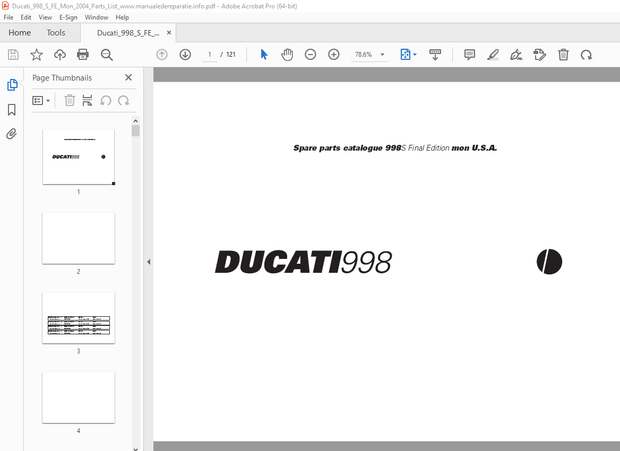Click the page number input field
Screen dimensions: 620x451
point(210,55)
